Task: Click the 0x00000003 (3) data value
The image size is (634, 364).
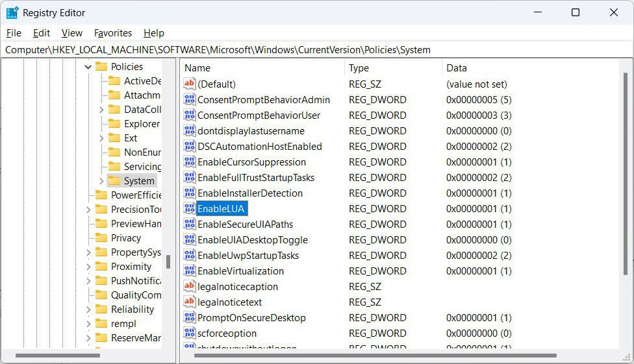Action: (x=479, y=115)
